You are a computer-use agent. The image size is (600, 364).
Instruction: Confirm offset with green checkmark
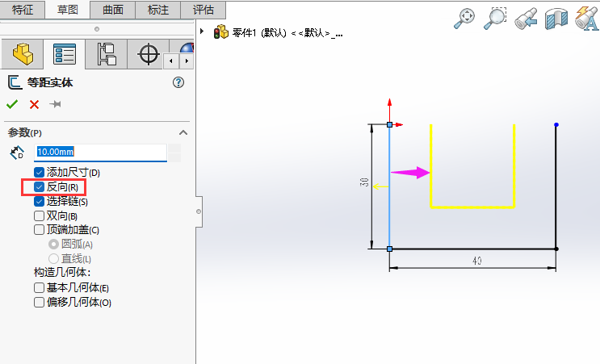tap(12, 104)
